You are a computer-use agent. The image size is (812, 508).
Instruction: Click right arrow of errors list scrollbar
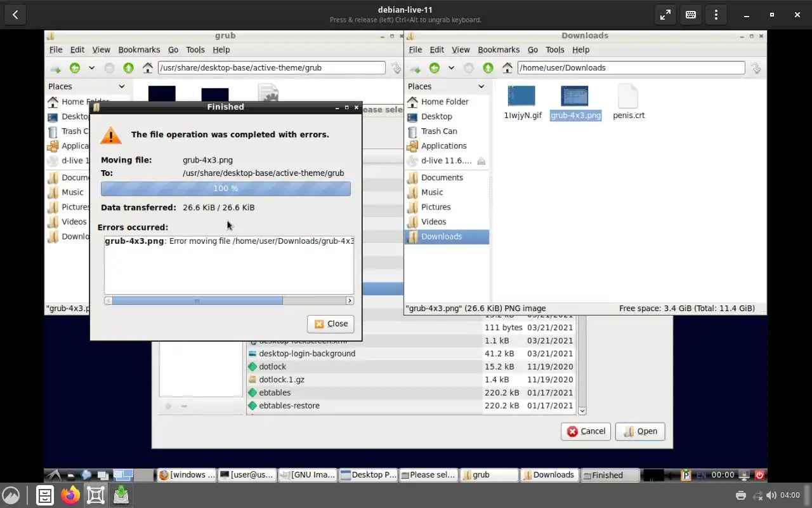pos(350,300)
